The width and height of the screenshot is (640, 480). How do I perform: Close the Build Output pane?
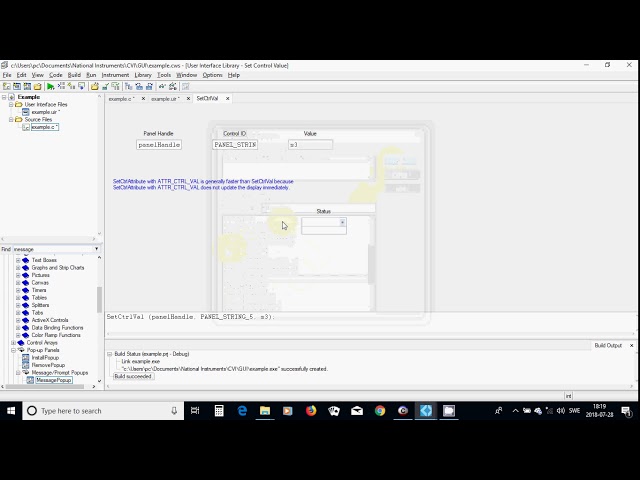pyautogui.click(x=631, y=345)
